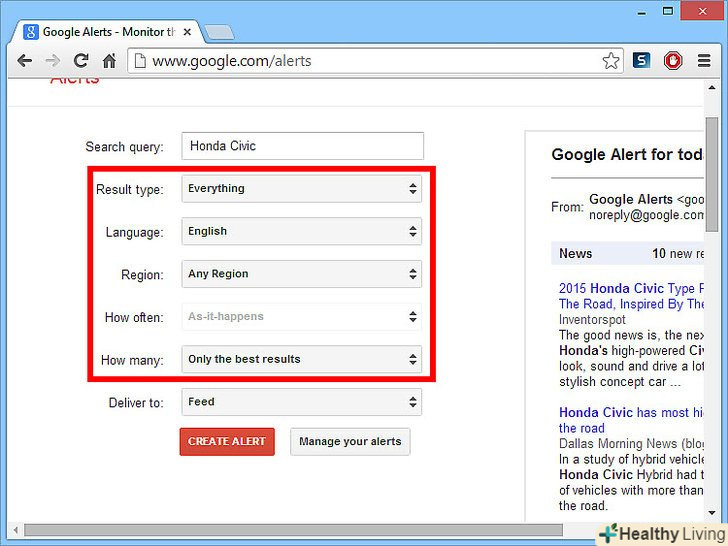728x546 pixels.
Task: Open the Result type dropdown
Action: click(301, 188)
